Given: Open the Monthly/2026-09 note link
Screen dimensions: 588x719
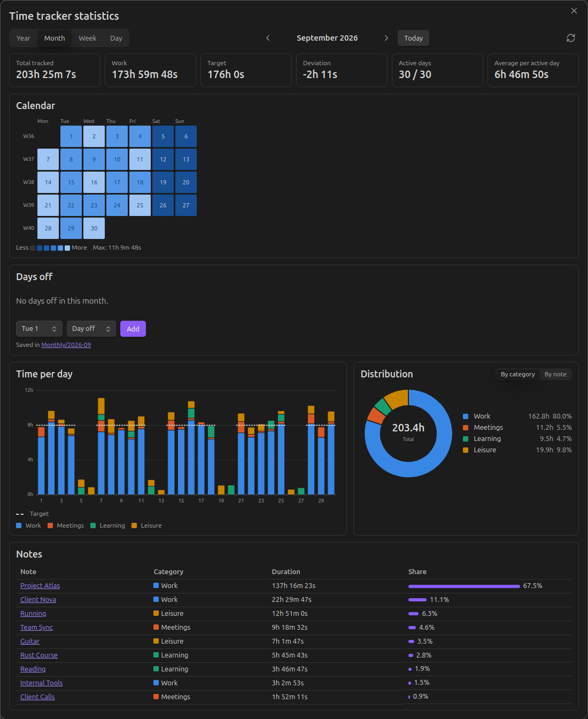Looking at the screenshot, I should click(x=66, y=345).
